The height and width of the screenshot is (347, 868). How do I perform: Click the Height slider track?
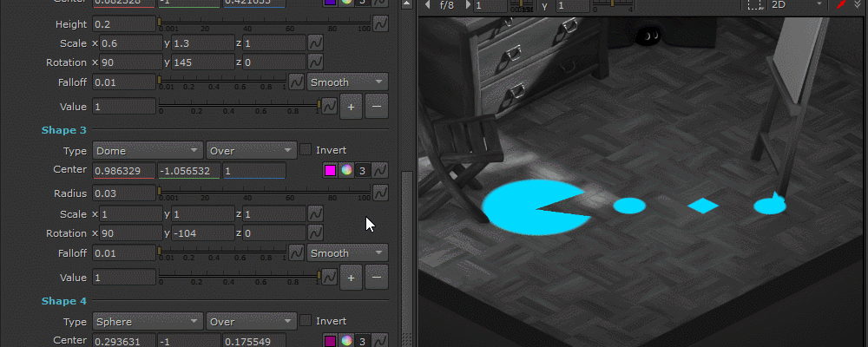(x=265, y=23)
